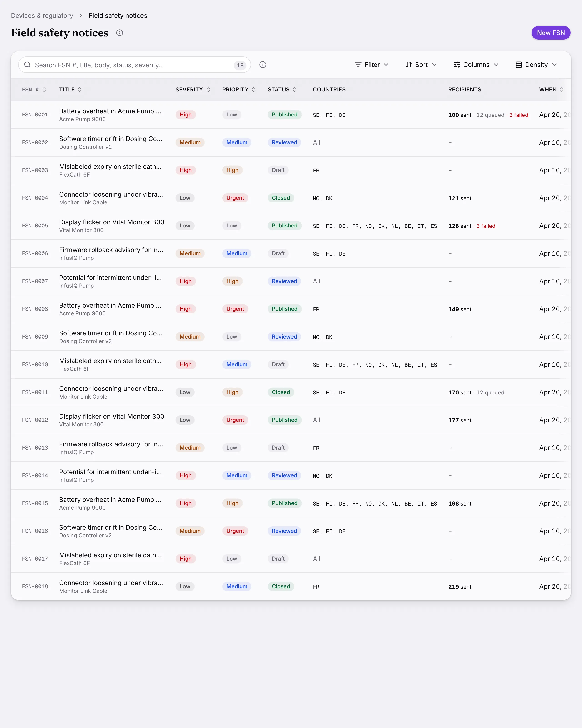Click Field safety notices breadcrumb
The width and height of the screenshot is (582, 728).
tap(118, 15)
